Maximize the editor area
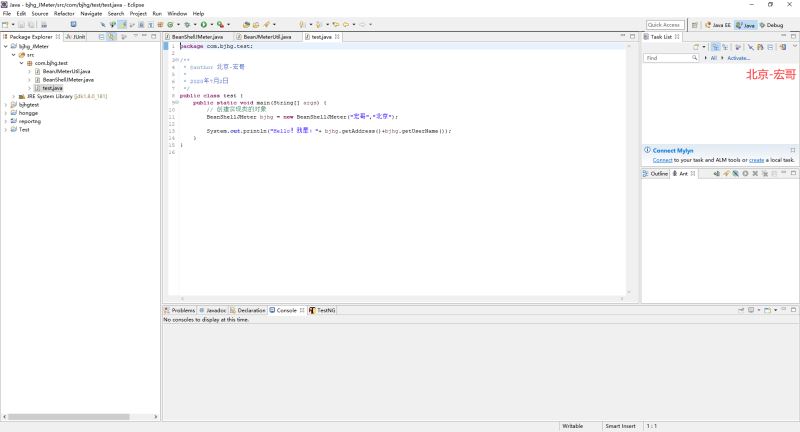 point(632,36)
